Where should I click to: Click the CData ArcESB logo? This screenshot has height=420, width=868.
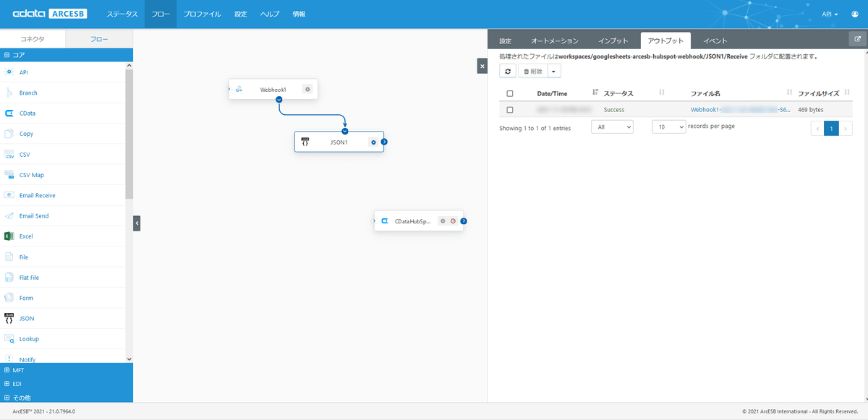point(51,14)
